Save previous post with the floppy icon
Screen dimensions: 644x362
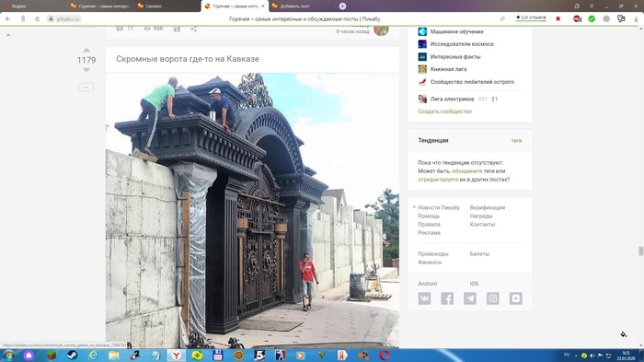tap(177, 29)
